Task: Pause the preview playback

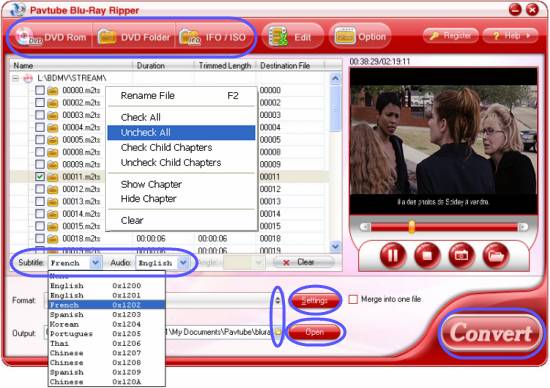Action: click(x=393, y=256)
